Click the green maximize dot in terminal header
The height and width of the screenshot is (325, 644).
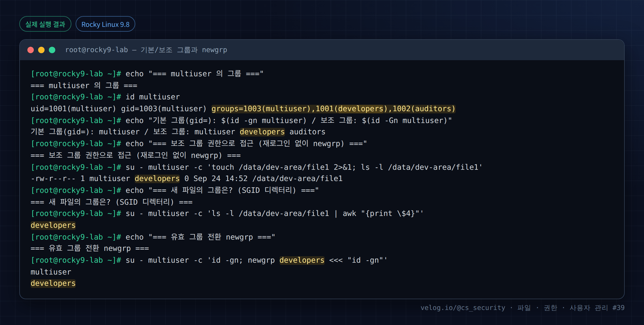pos(52,50)
